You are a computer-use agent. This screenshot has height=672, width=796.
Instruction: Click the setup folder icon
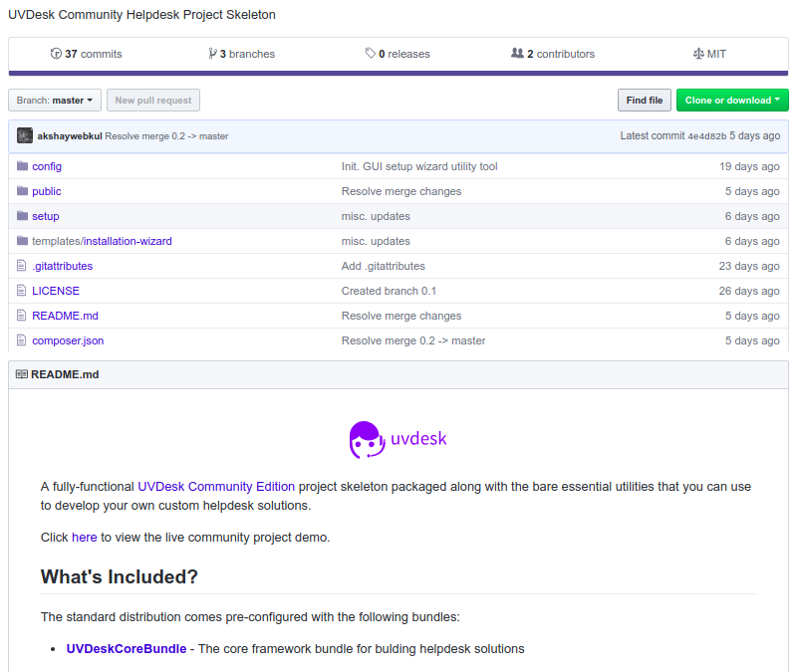22,216
